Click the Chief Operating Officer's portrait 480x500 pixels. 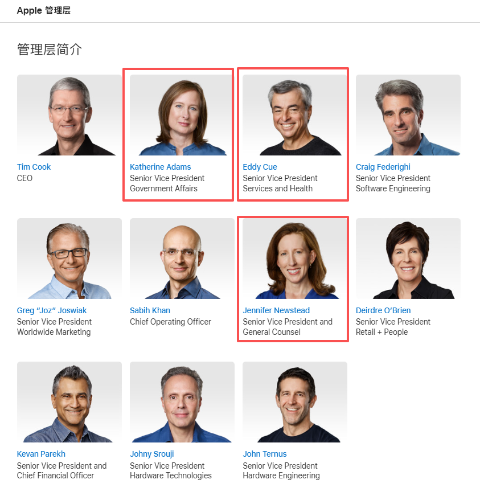pyautogui.click(x=182, y=258)
